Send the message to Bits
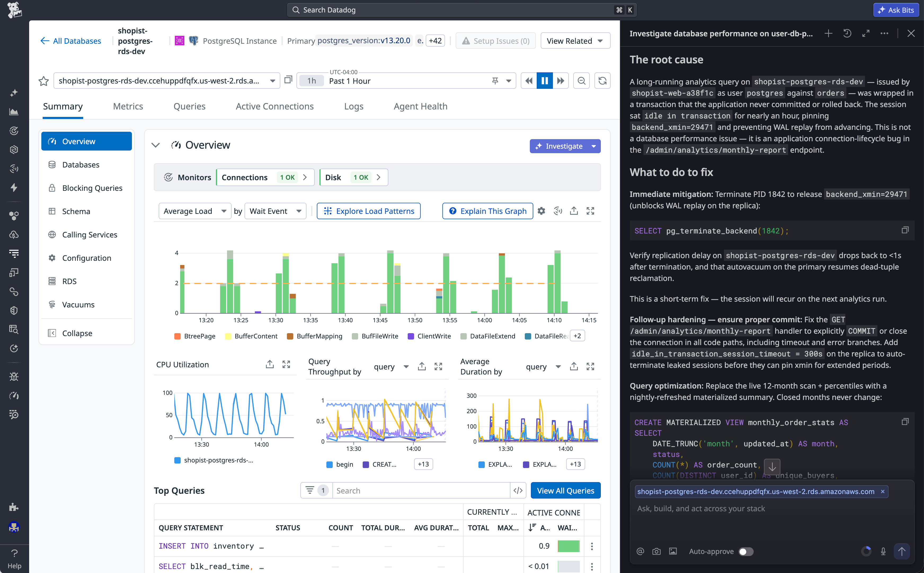 pos(902,551)
